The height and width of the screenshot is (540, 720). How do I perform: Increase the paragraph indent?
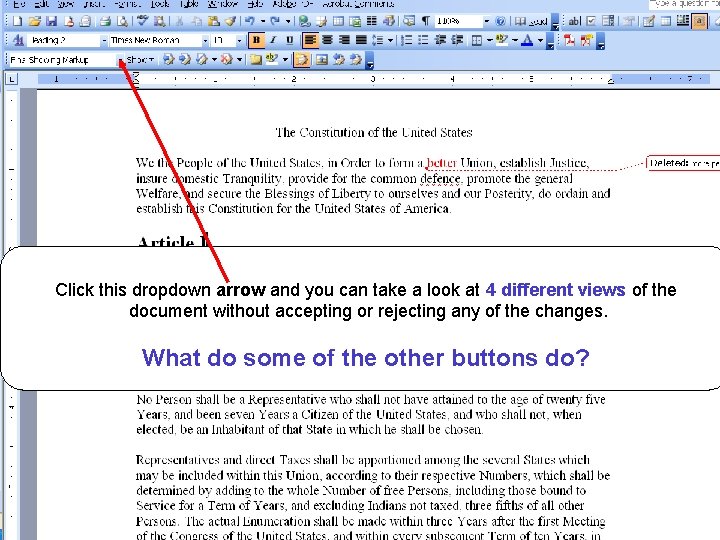457,40
